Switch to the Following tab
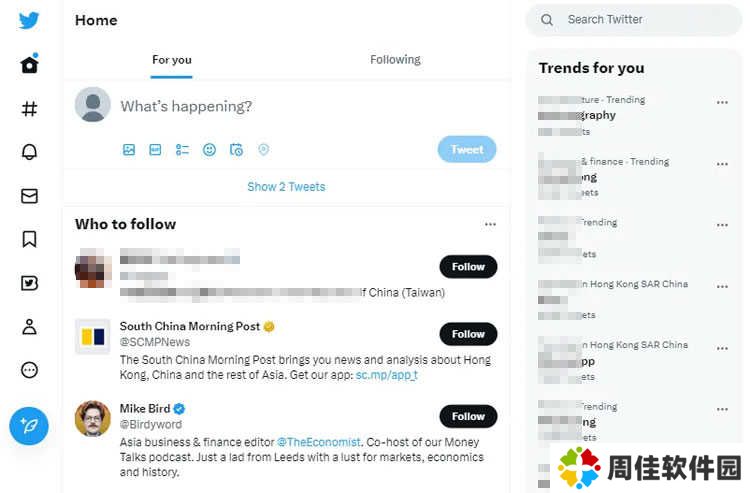Screen dimensions: 750x493 click(x=395, y=60)
